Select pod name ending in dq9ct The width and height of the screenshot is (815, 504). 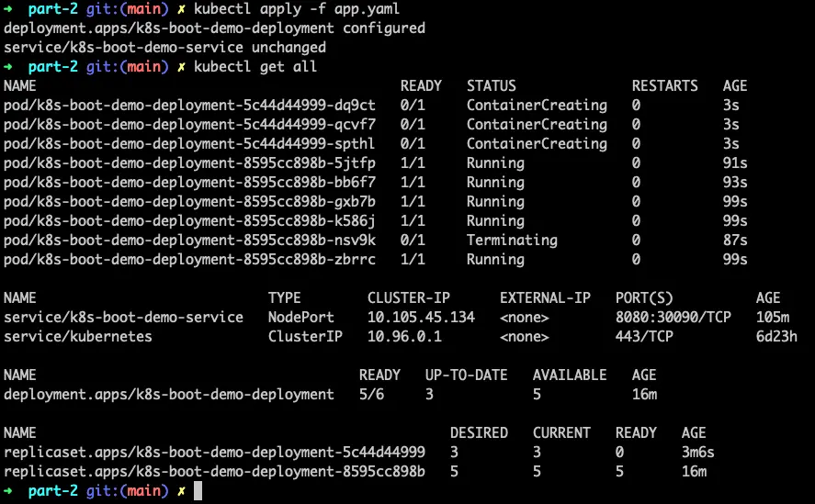click(189, 105)
